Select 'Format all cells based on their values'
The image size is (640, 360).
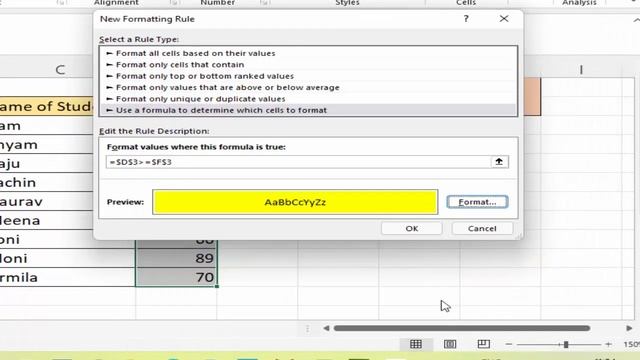click(x=308, y=53)
